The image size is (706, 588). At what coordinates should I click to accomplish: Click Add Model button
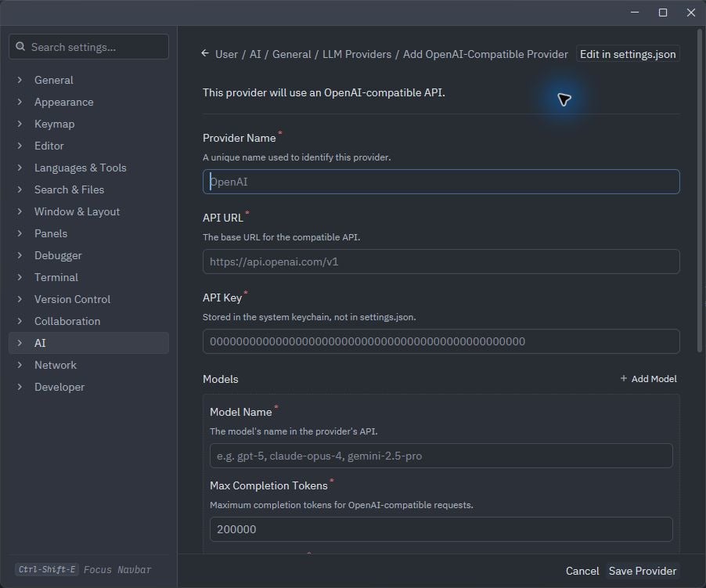648,379
